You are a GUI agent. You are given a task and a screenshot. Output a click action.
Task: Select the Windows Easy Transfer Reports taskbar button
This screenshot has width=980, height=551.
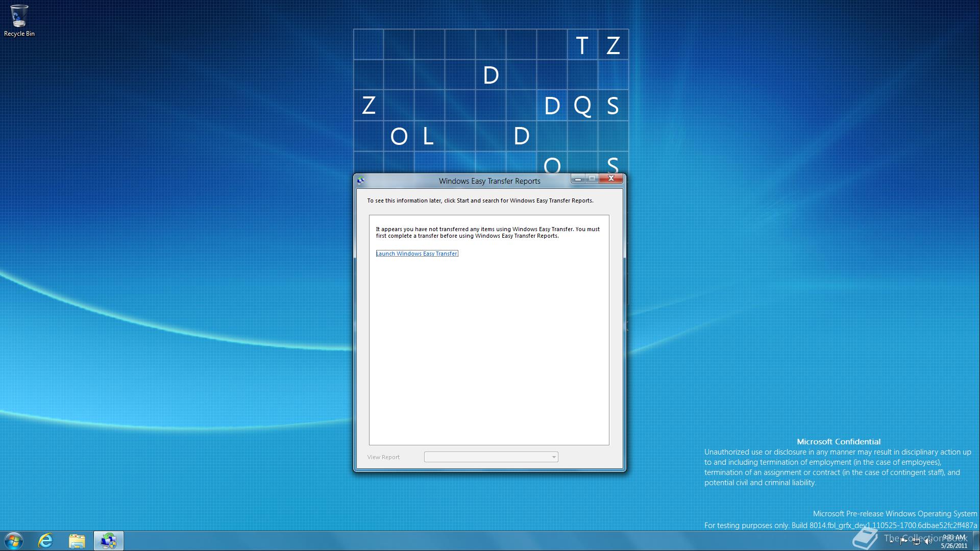pyautogui.click(x=108, y=541)
